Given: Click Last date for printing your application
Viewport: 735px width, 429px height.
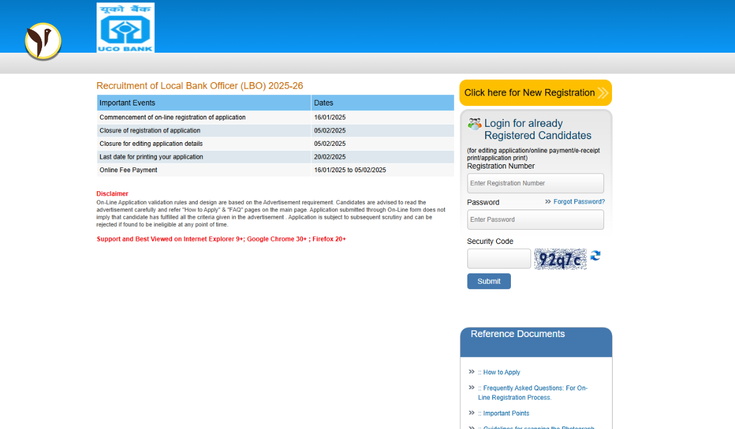Looking at the screenshot, I should point(151,157).
